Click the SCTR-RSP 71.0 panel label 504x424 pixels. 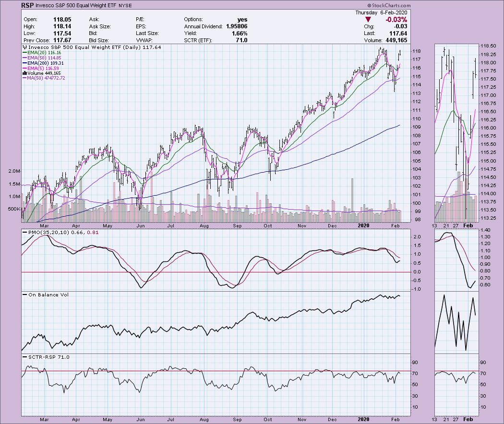tap(48, 357)
